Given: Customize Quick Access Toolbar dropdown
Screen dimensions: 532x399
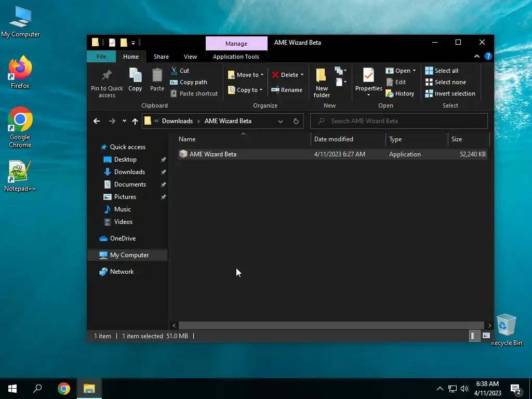Looking at the screenshot, I should coord(133,43).
